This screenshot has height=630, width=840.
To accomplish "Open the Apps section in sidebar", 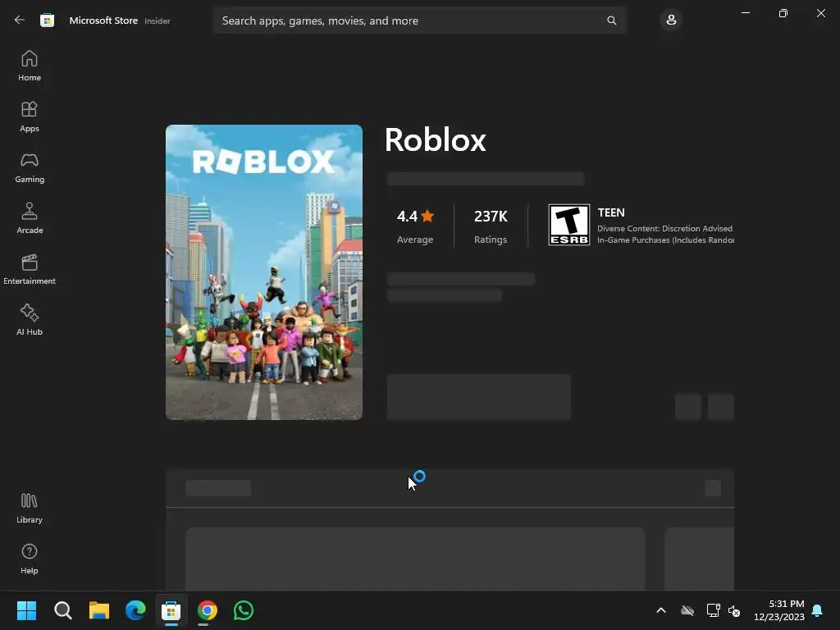I will [30, 116].
